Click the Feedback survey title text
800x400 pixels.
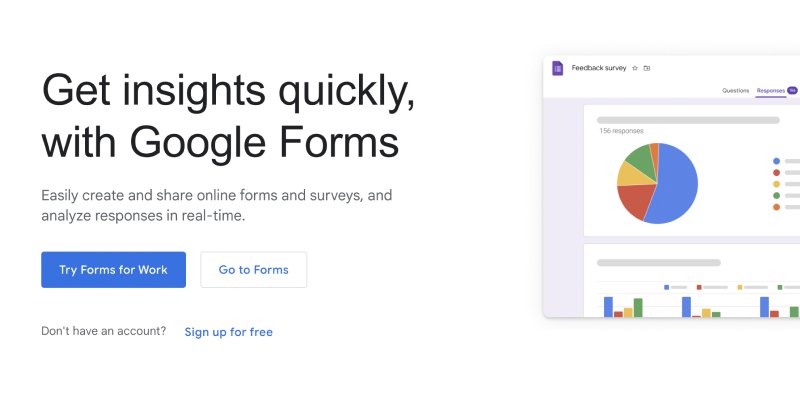pyautogui.click(x=598, y=68)
